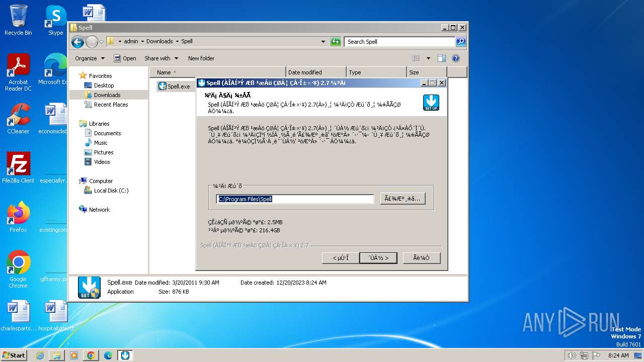Click Open in Explorer toolbar
The image size is (644, 362).
click(125, 58)
